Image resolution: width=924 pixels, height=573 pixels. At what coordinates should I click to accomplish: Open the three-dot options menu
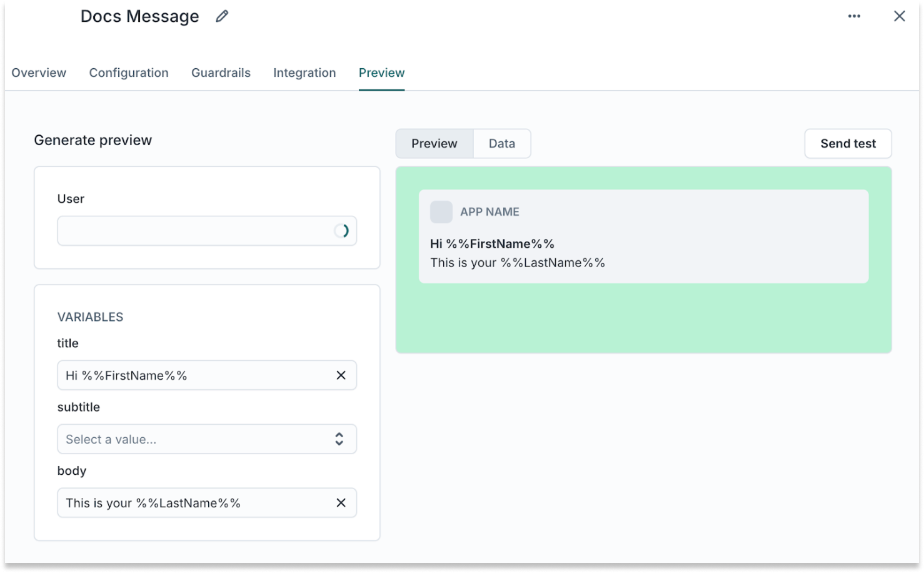tap(854, 16)
